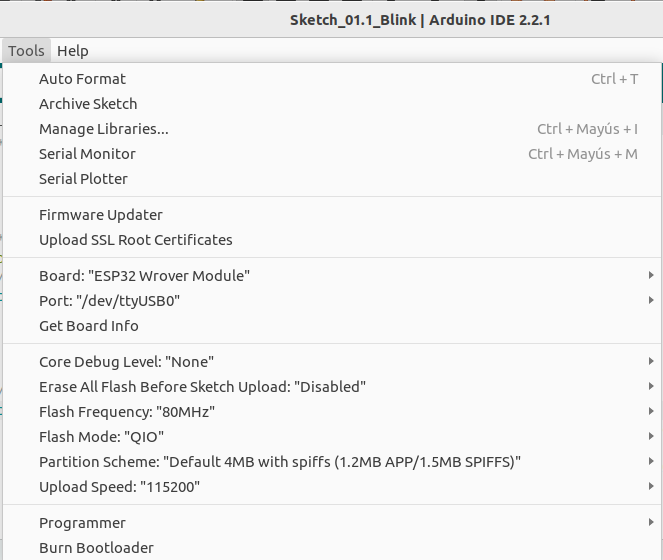The width and height of the screenshot is (663, 560).
Task: Expand the Programmer submenu
Action: (82, 523)
